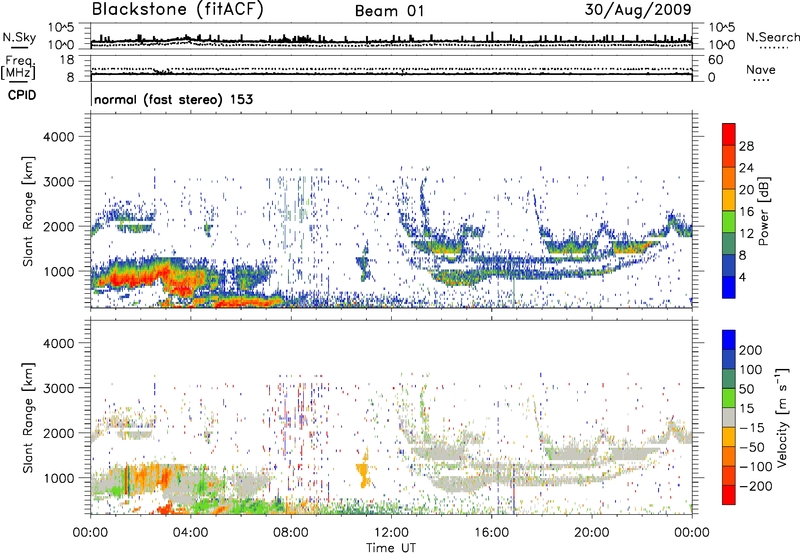
Task: Click the 'Beam 01' label
Action: [389, 11]
